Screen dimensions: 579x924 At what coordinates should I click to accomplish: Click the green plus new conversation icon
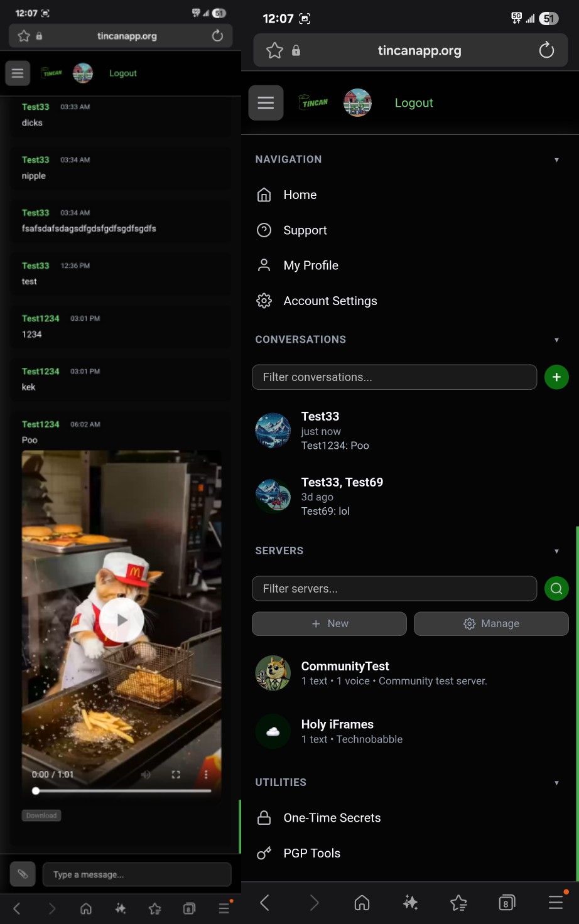(x=556, y=377)
